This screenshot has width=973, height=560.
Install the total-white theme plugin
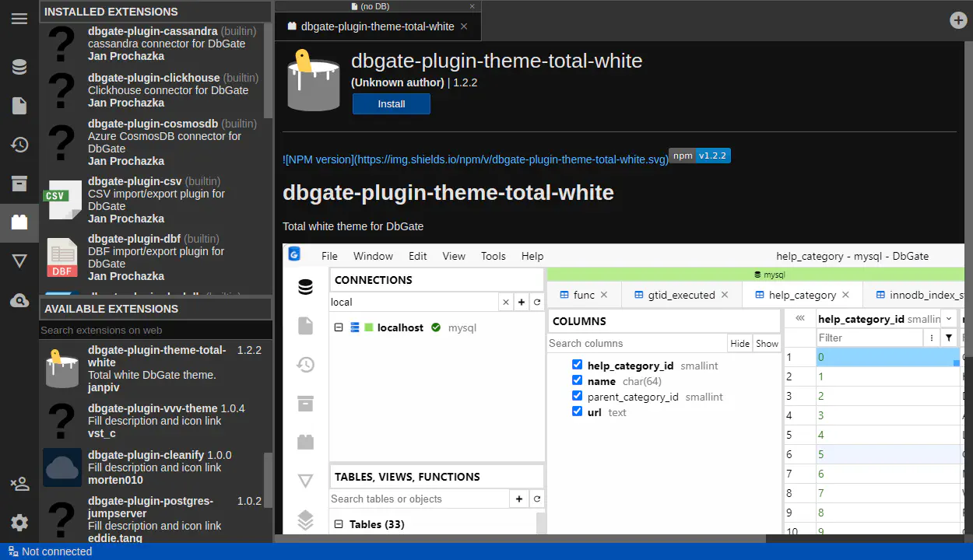tap(392, 103)
